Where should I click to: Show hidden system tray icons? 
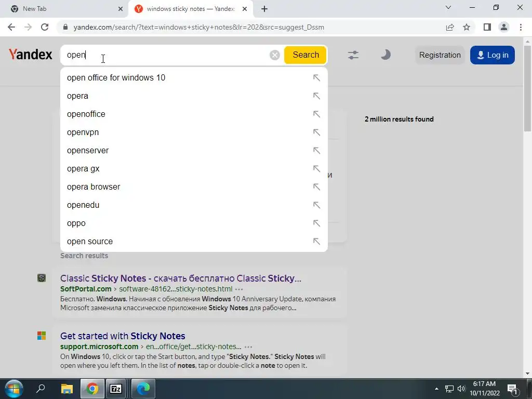[436, 389]
